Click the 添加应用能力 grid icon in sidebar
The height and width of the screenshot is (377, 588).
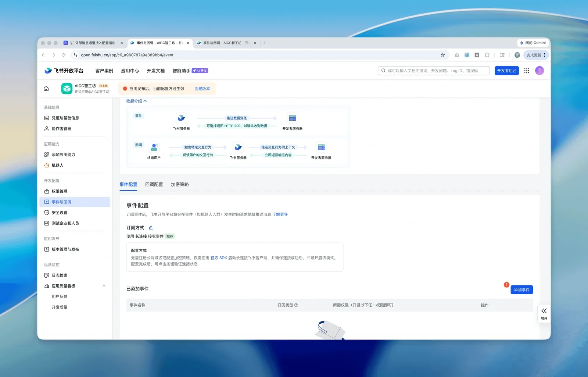click(47, 155)
